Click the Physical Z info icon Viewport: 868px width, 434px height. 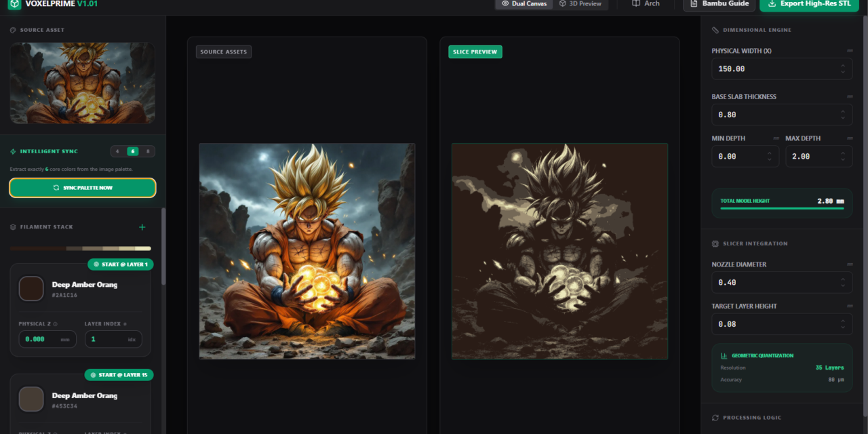coord(55,324)
